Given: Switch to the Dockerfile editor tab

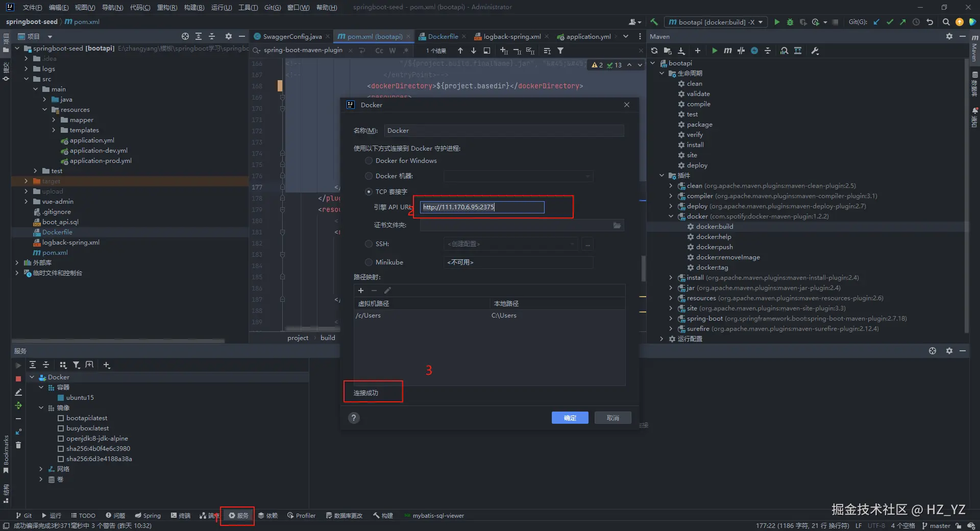Looking at the screenshot, I should tap(443, 36).
